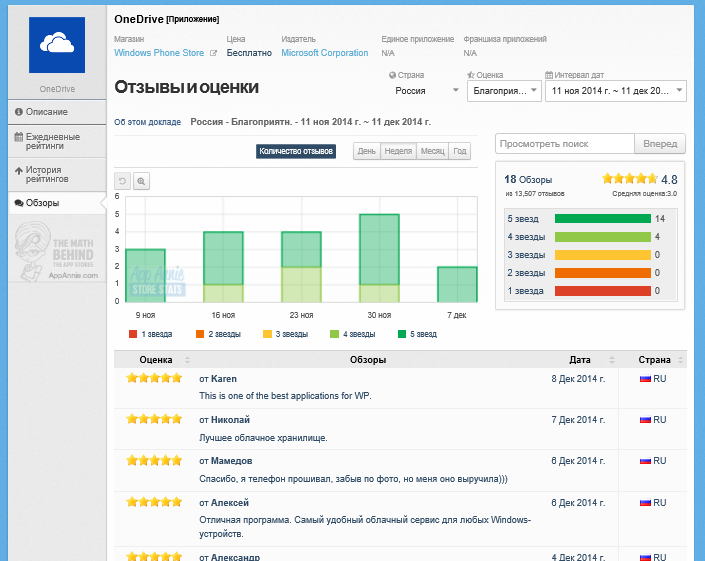Click the Количество отзывов button
The height and width of the screenshot is (561, 705).
pyautogui.click(x=296, y=151)
